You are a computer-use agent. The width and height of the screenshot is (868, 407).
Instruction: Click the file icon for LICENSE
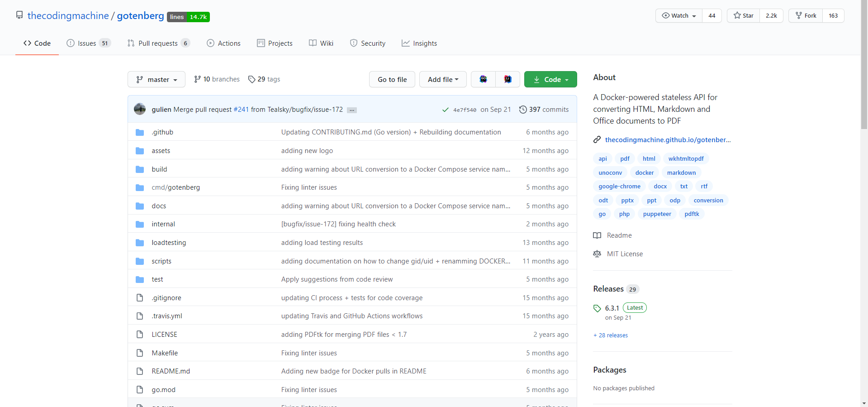(140, 335)
